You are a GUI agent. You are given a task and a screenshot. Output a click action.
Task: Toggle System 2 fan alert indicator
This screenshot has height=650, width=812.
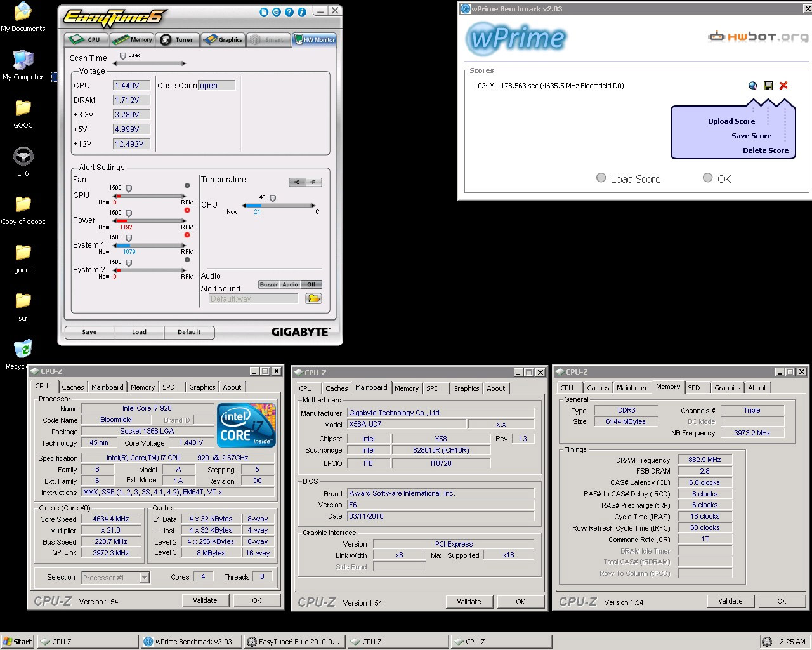click(187, 260)
